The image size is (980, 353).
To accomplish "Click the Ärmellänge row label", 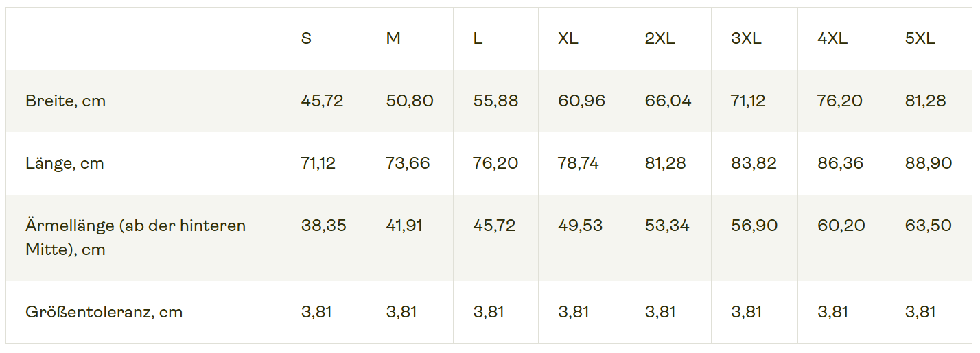I will 135,238.
